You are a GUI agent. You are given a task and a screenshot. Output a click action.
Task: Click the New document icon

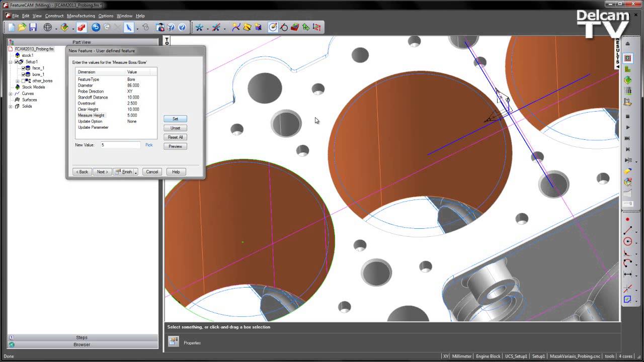click(12, 27)
